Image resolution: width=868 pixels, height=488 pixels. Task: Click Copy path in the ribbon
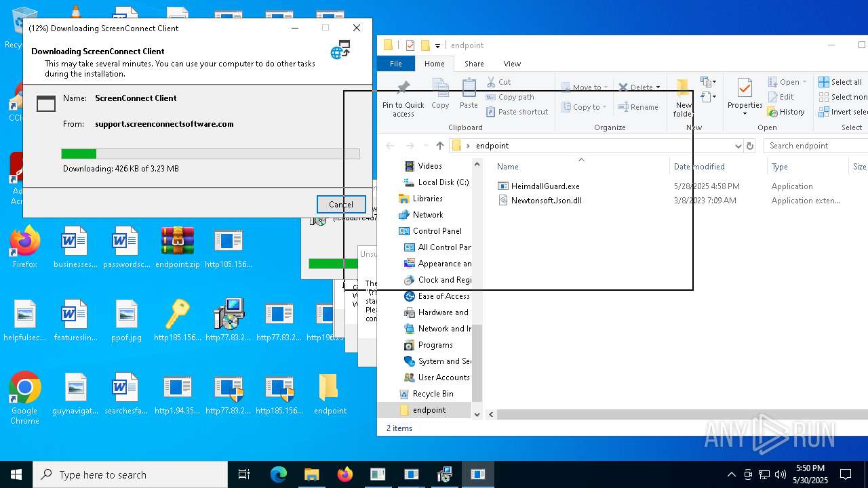click(x=510, y=97)
